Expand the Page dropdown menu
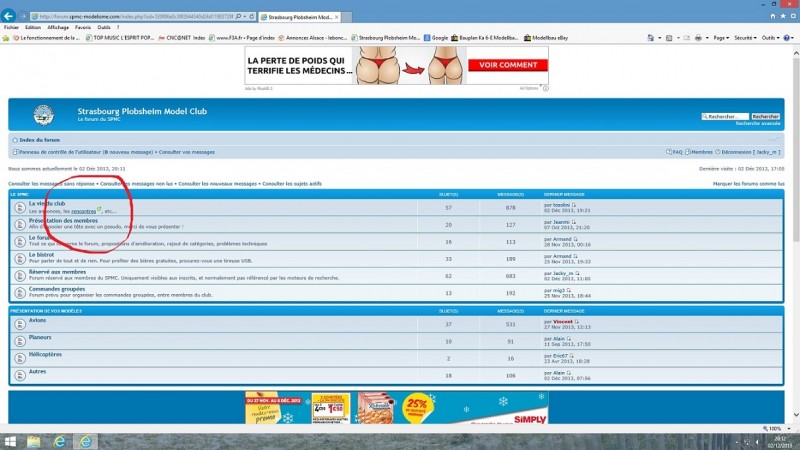This screenshot has height=450, width=800. coord(721,38)
